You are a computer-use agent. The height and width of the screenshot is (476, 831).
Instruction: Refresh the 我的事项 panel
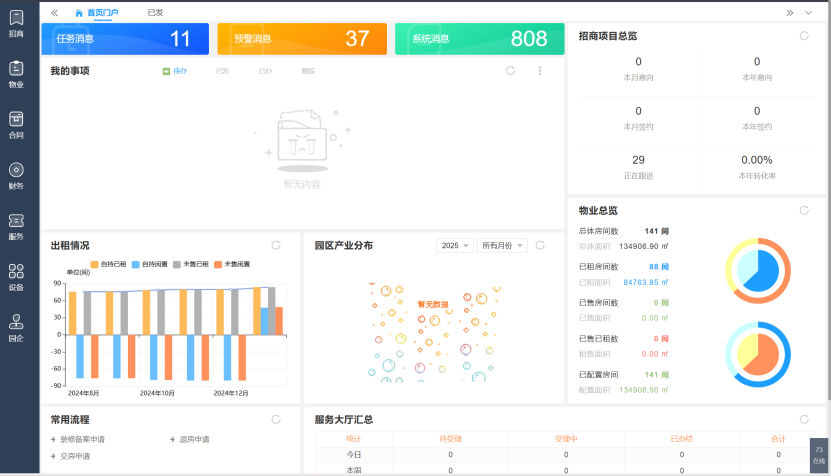(x=510, y=71)
